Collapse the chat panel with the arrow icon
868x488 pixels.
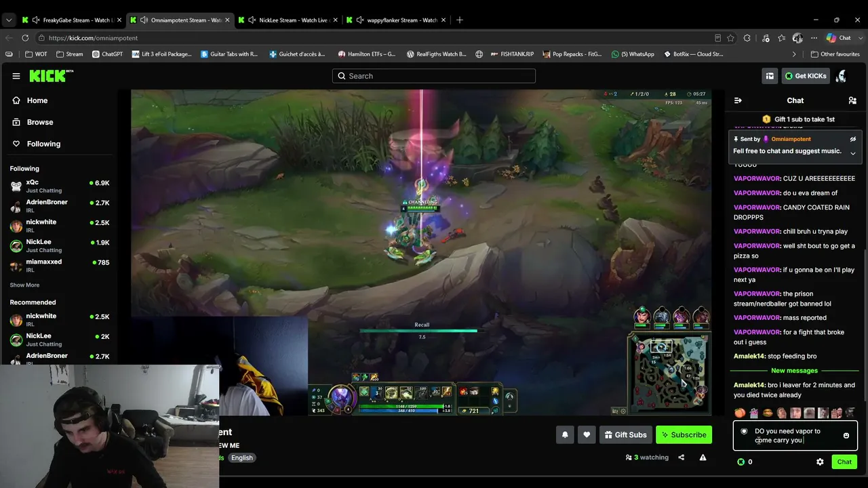pyautogui.click(x=738, y=100)
